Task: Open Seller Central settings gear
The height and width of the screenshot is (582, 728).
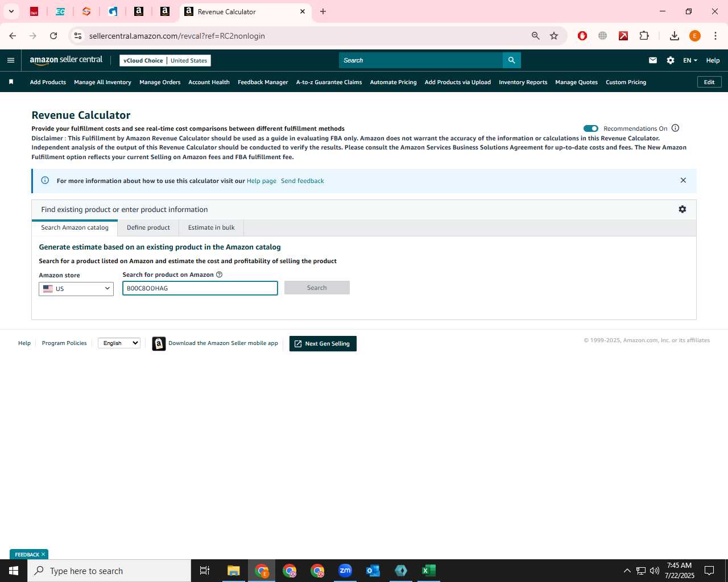Action: 671,60
